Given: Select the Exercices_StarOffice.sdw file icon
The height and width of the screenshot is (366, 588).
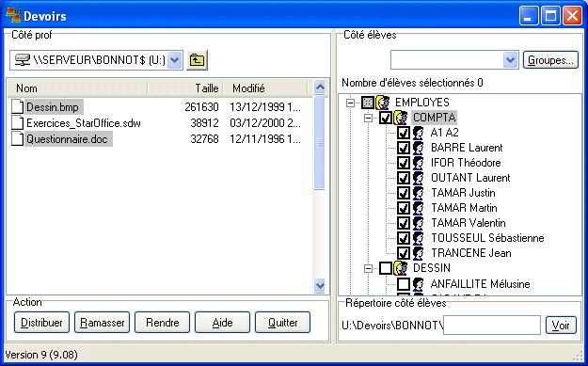Looking at the screenshot, I should click(x=17, y=123).
